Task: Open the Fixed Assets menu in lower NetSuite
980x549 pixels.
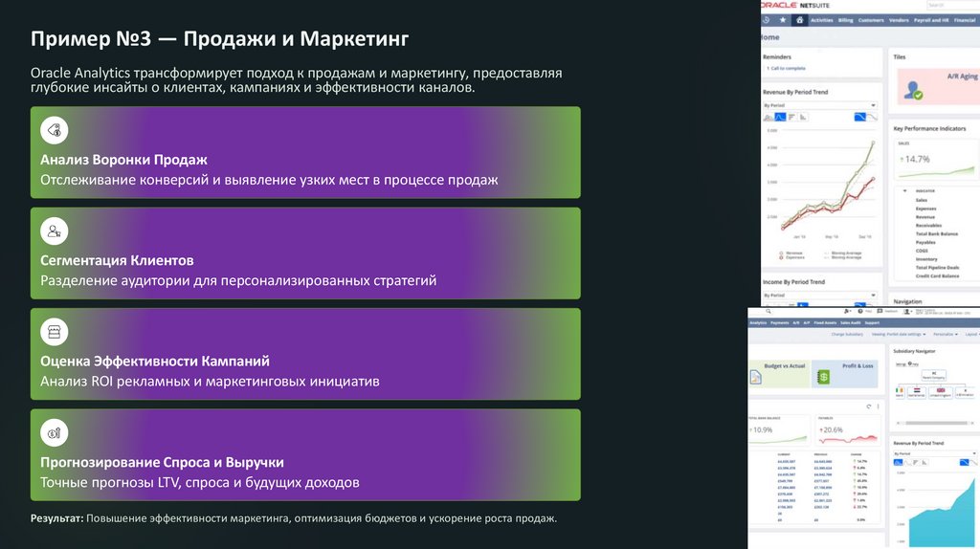Action: [825, 323]
